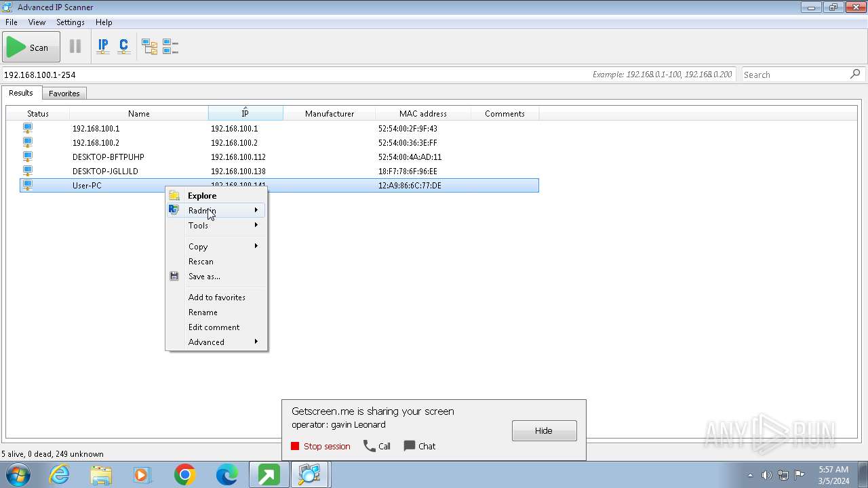Viewport: 868px width, 488px height.
Task: Expand the Radmin submenu
Action: 216,211
